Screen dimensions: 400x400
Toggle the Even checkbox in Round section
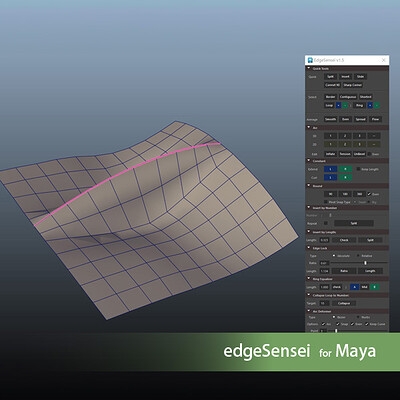point(369,194)
